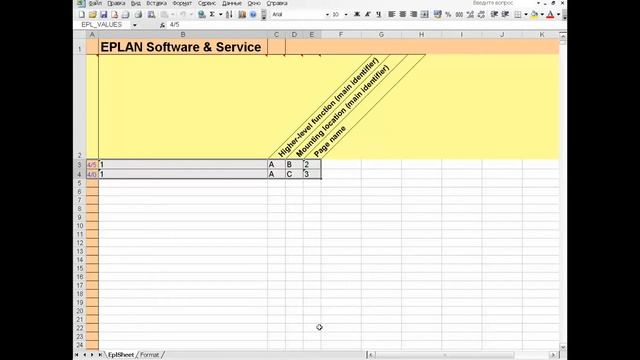
Task: Open the EPL_VALUES Name Box dropdown
Action: coord(135,25)
